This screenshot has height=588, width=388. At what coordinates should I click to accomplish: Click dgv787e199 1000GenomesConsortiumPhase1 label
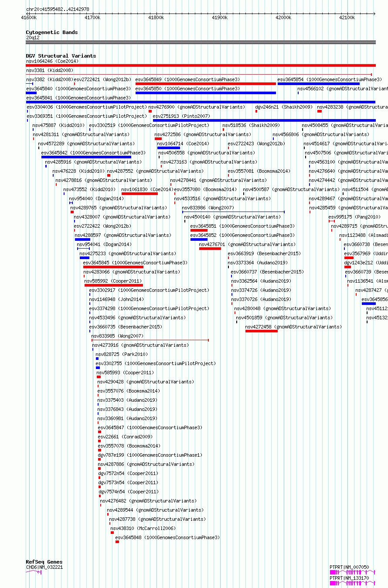(x=150, y=455)
